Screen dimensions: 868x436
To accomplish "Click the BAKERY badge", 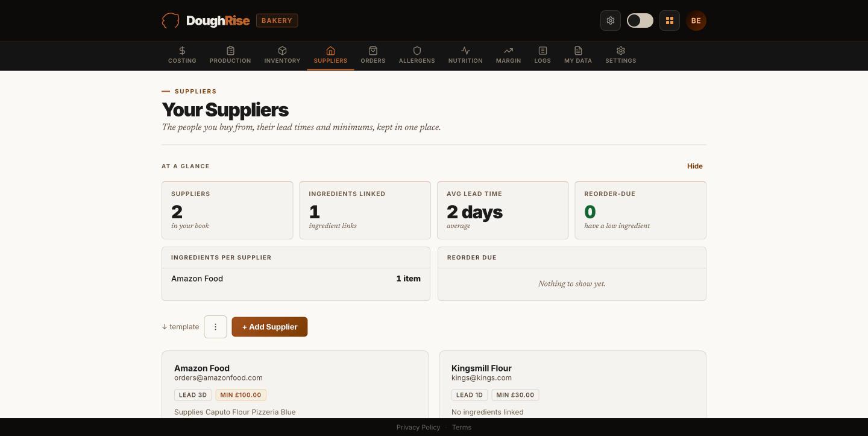I will coord(277,21).
